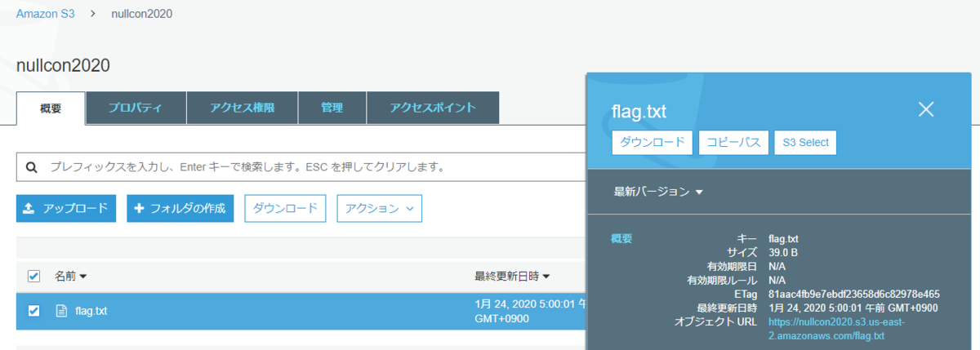Viewport: 980px width, 350px height.
Task: Click ダウンロード in flag.txt panel
Action: (x=653, y=142)
